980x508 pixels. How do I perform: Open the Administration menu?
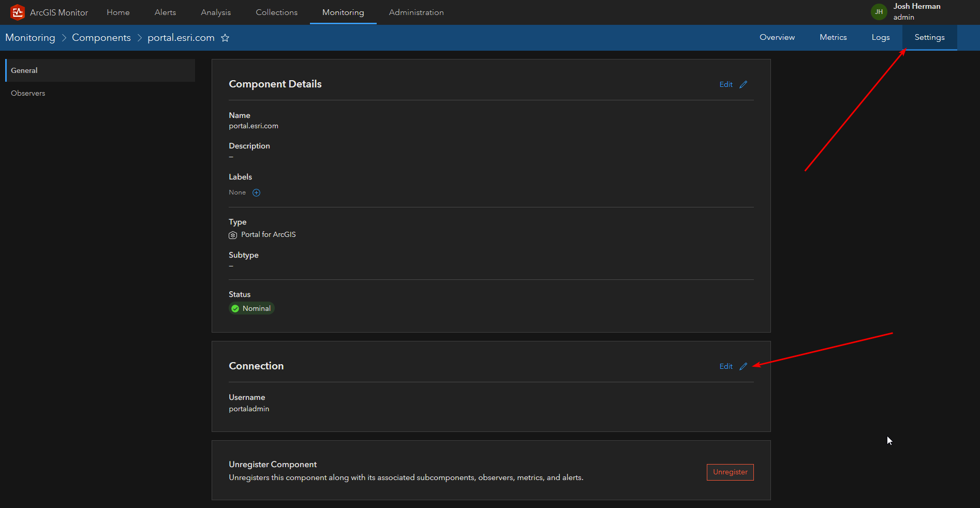pyautogui.click(x=416, y=12)
